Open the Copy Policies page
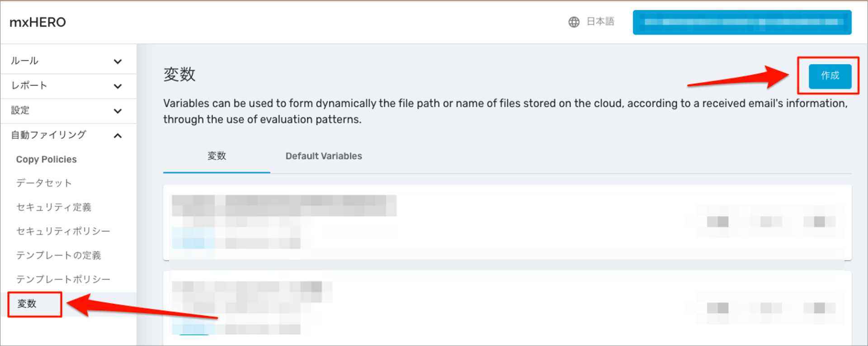 click(46, 159)
